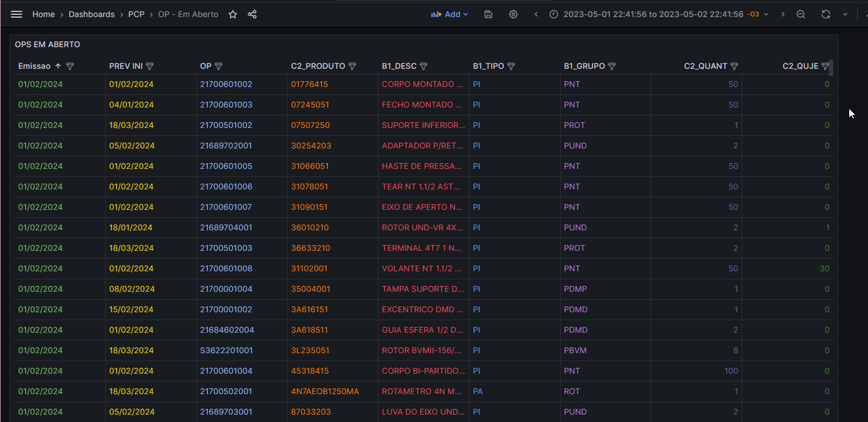The image size is (868, 422).
Task: Select OP cell S3622201001
Action: coord(227,350)
